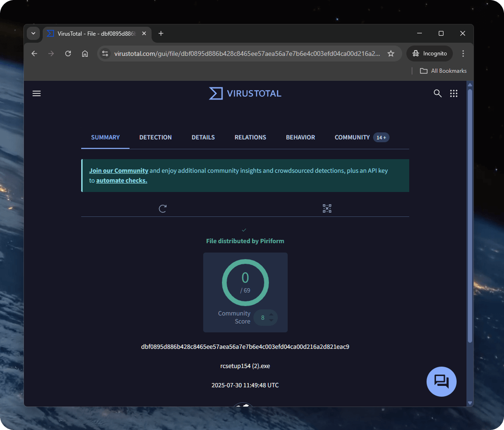Go back in browser history
The height and width of the screenshot is (430, 504).
coord(34,54)
